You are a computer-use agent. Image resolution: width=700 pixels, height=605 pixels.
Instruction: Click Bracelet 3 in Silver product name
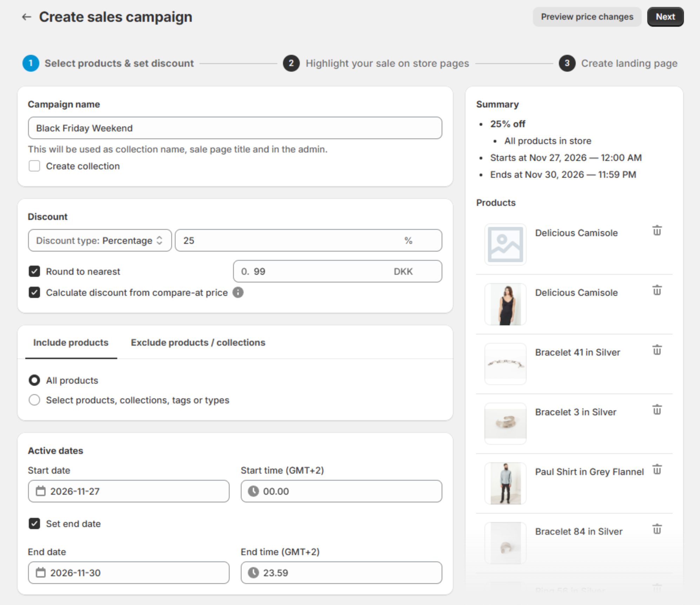(575, 412)
